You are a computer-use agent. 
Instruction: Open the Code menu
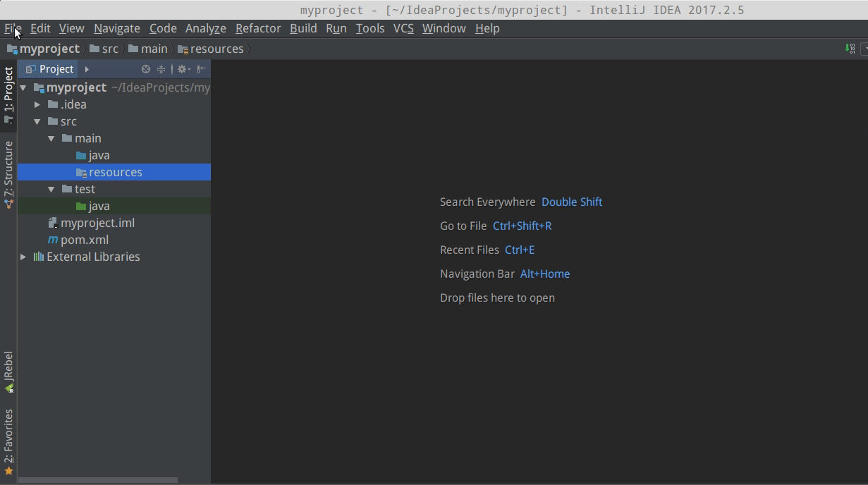(x=163, y=28)
